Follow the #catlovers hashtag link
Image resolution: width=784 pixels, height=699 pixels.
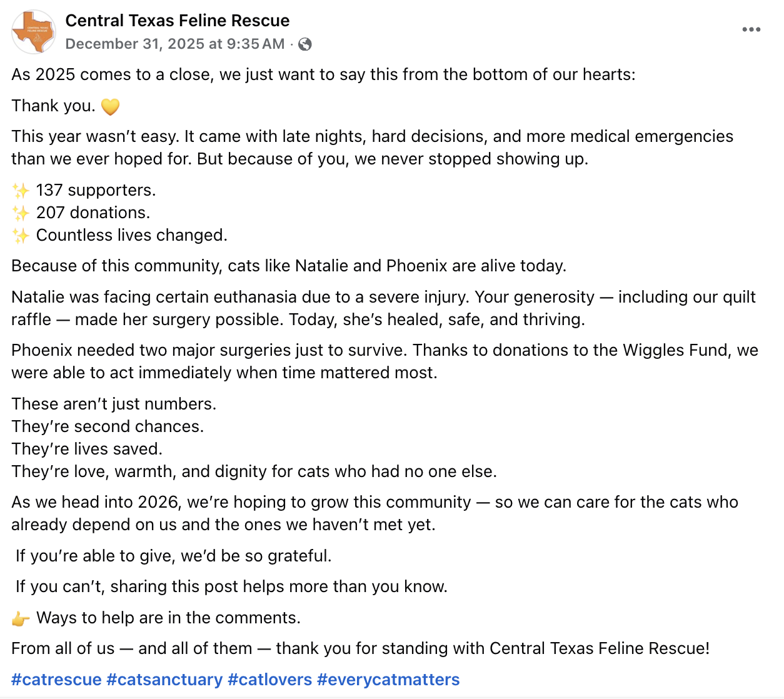[x=270, y=680]
